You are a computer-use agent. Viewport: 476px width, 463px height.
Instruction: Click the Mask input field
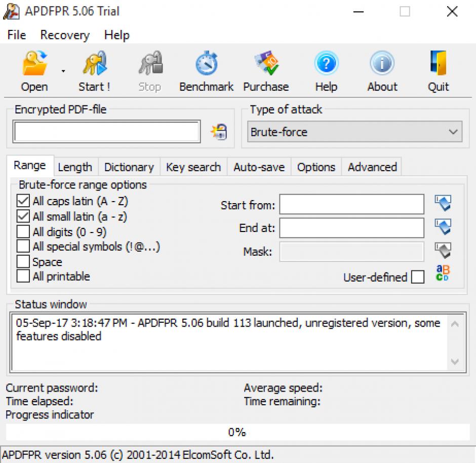[x=351, y=251]
